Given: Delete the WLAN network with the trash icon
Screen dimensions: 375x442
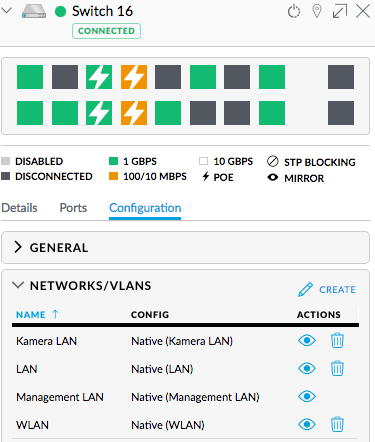Looking at the screenshot, I should [337, 424].
